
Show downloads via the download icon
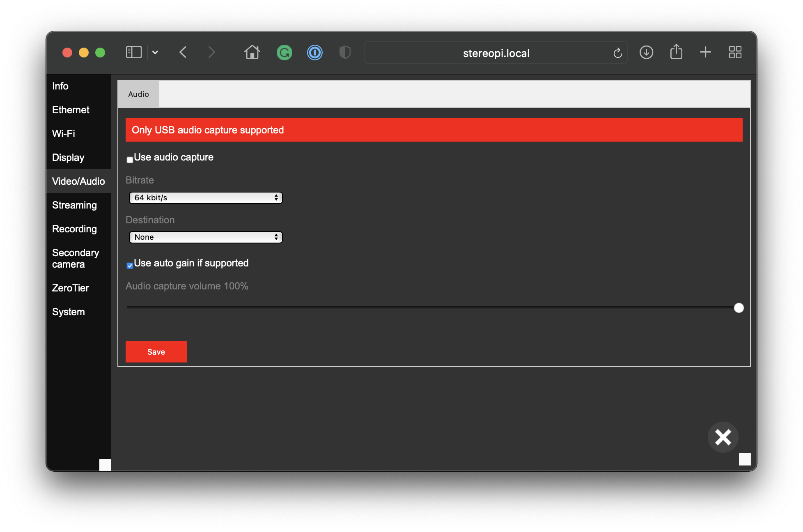[x=646, y=53]
